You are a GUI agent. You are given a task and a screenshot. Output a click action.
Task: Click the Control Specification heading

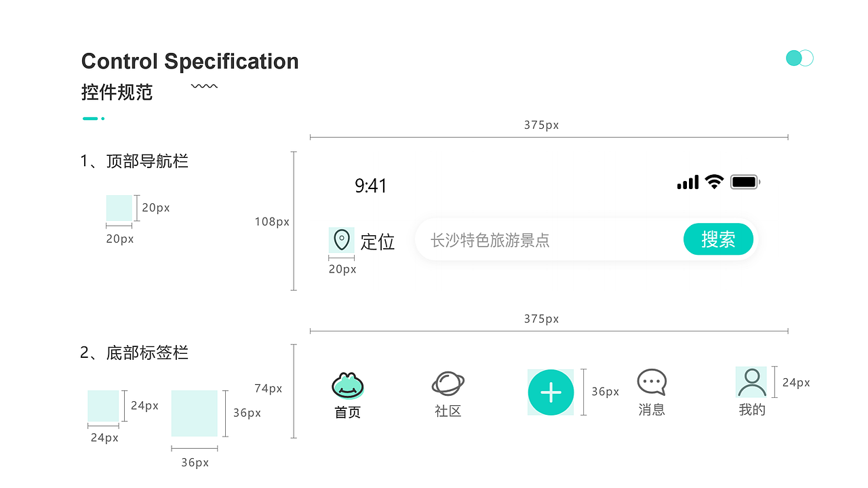190,61
